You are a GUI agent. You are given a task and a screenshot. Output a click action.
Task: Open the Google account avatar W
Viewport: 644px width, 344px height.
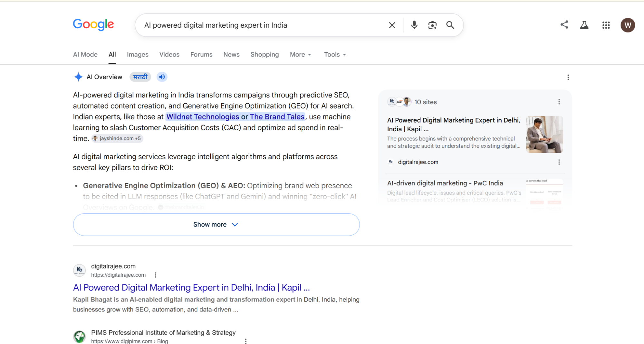pyautogui.click(x=628, y=25)
